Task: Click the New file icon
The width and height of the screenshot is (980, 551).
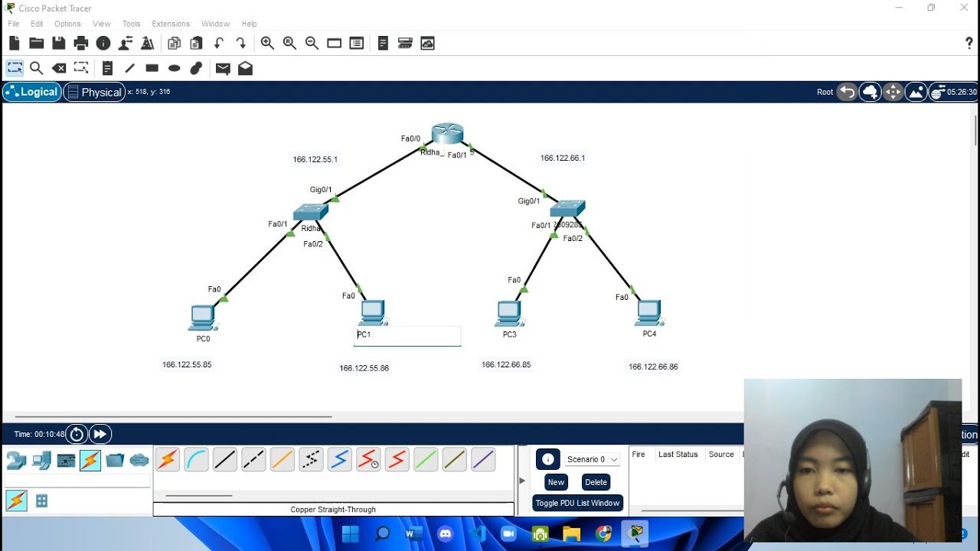Action: coord(15,44)
